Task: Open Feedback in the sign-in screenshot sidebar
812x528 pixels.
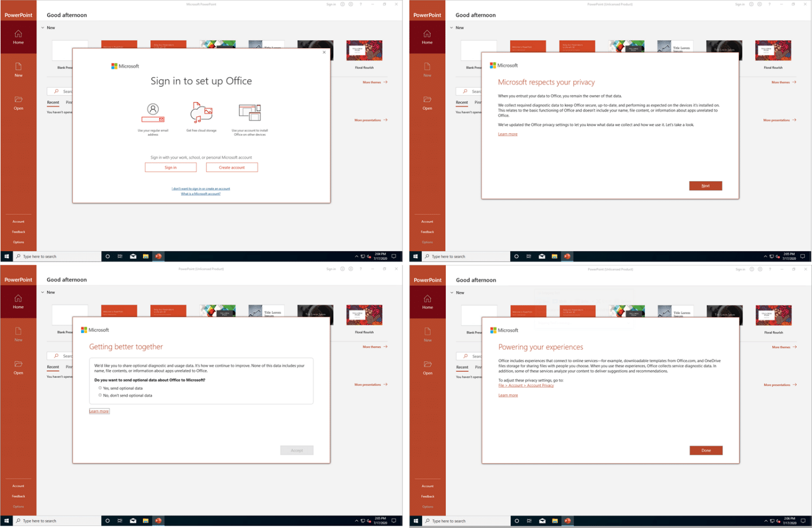Action: coord(18,232)
